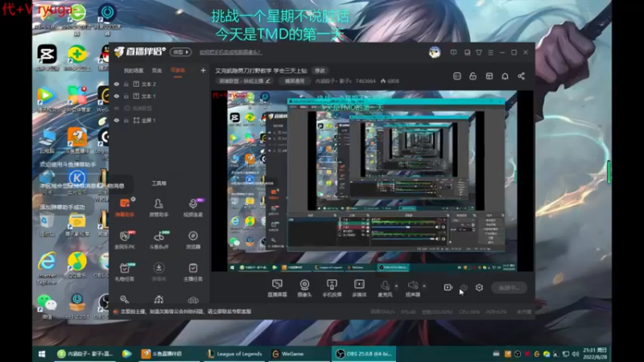Open the phone-as-webcam help link in the title bar
This screenshot has width=644, height=362.
pos(230,52)
